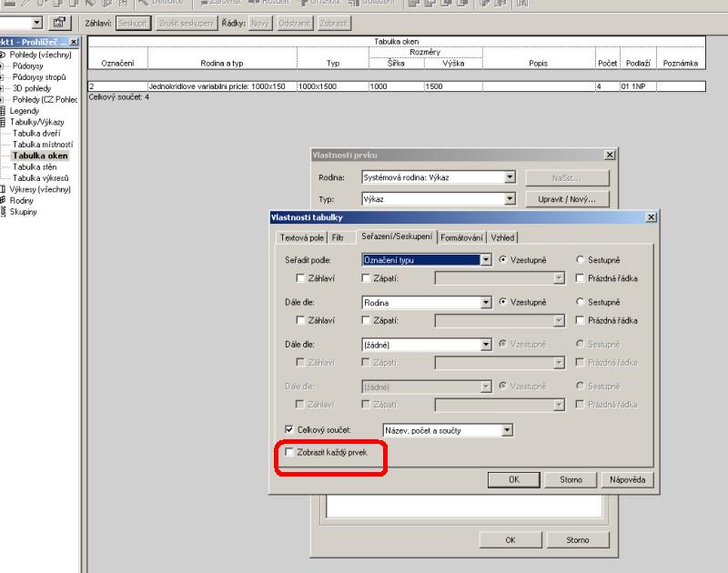Open the Dále dle Rodina dropdown

point(486,303)
